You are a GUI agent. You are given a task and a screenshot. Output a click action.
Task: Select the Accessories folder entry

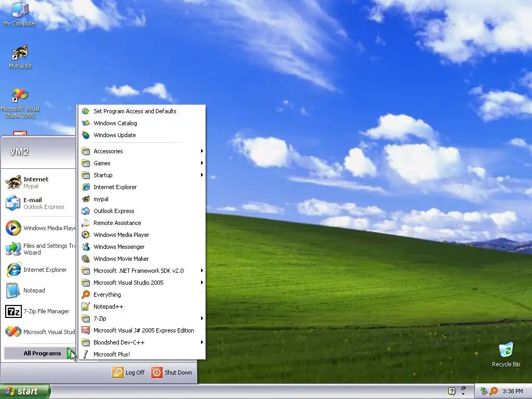pyautogui.click(x=142, y=151)
